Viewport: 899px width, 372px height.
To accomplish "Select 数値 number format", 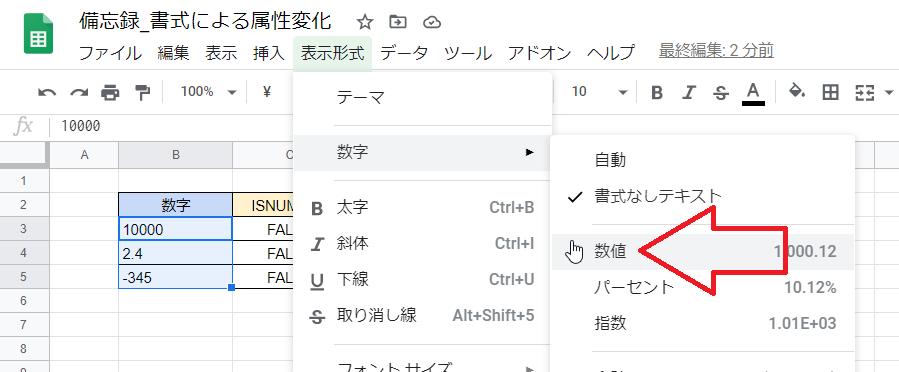I will [x=702, y=251].
